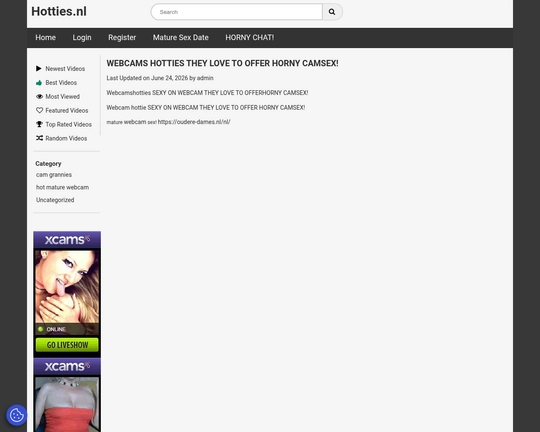Go to the Home menu item

point(45,38)
